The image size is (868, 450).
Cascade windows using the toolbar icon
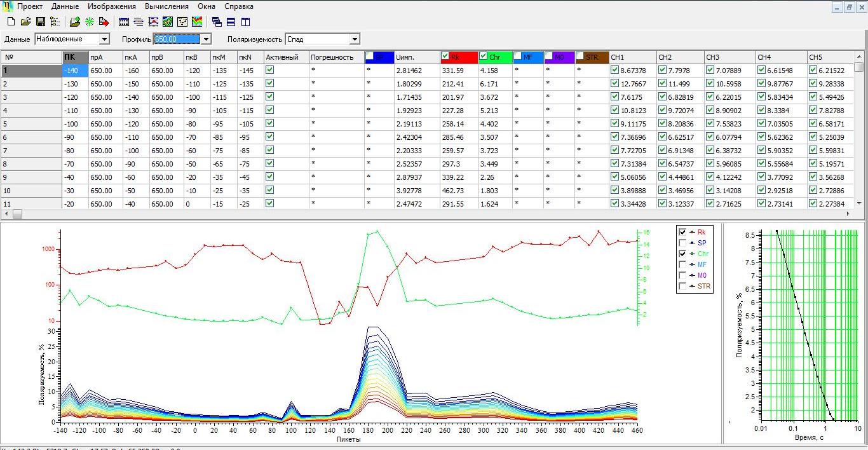[217, 22]
